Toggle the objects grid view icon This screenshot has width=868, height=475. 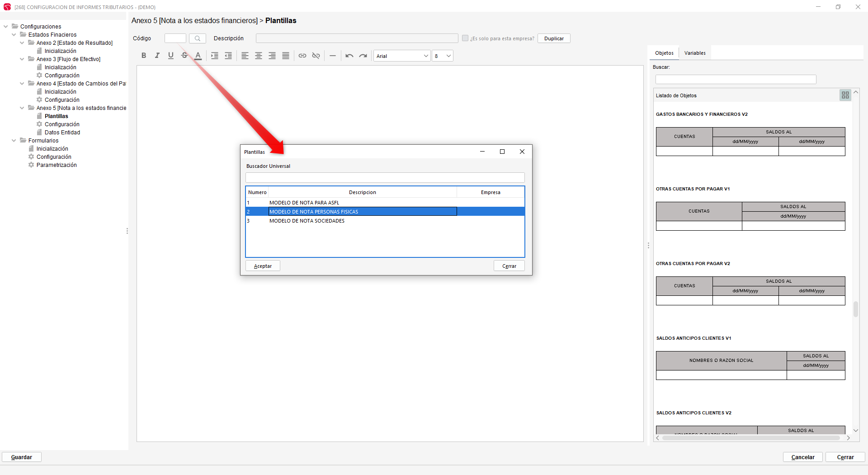pos(845,95)
